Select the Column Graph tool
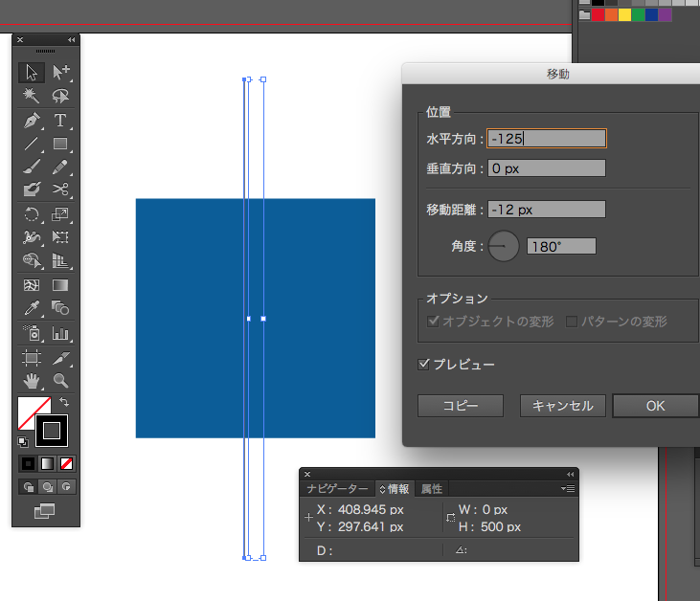700x601 pixels. (60, 333)
